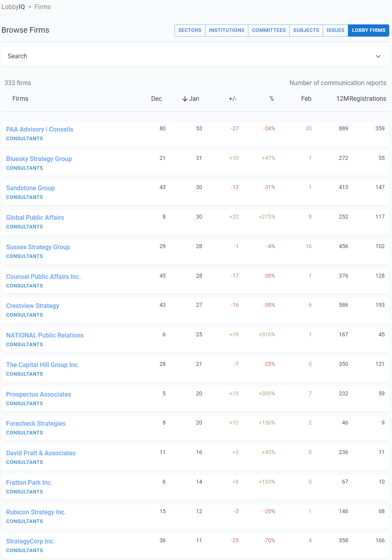Image resolution: width=392 pixels, height=560 pixels.
Task: Click the Firms breadcrumb
Action: tap(43, 7)
